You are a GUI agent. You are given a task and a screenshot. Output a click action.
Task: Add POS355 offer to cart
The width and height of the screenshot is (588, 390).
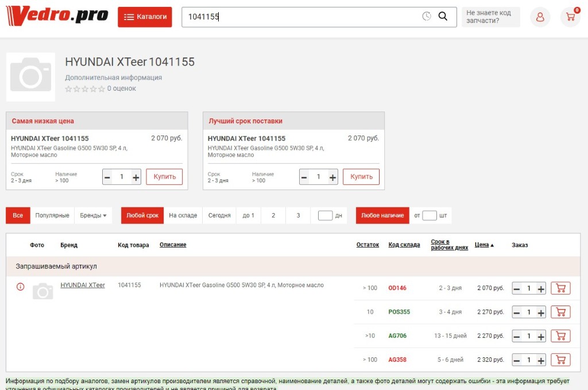coord(560,312)
